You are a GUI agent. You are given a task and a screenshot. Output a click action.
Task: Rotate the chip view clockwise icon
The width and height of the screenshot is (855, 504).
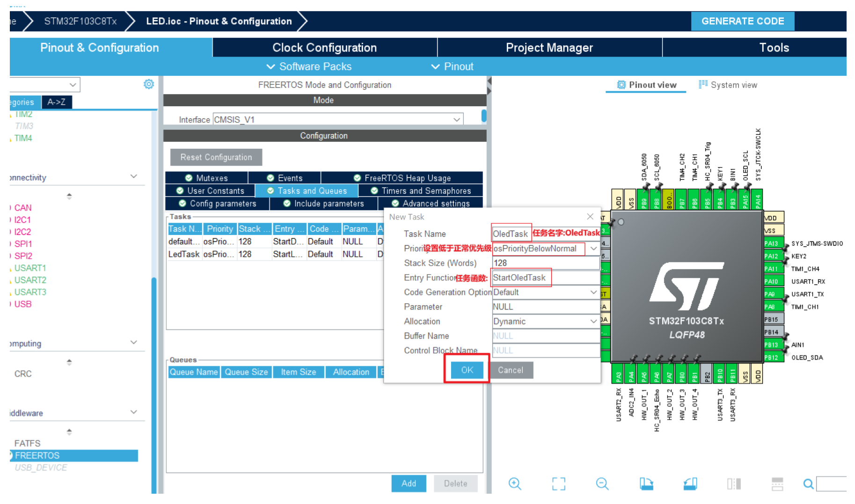click(x=646, y=483)
